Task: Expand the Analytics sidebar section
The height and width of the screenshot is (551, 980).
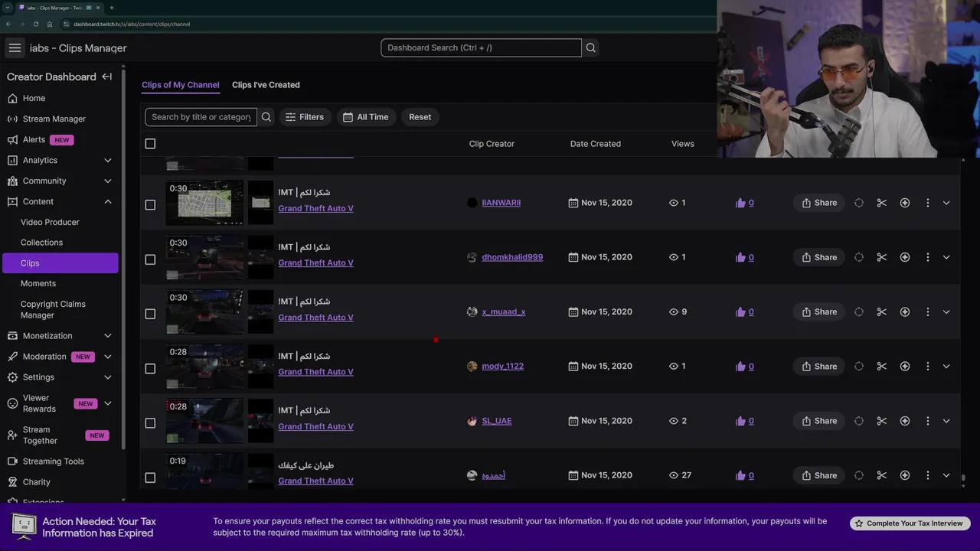Action: point(107,160)
